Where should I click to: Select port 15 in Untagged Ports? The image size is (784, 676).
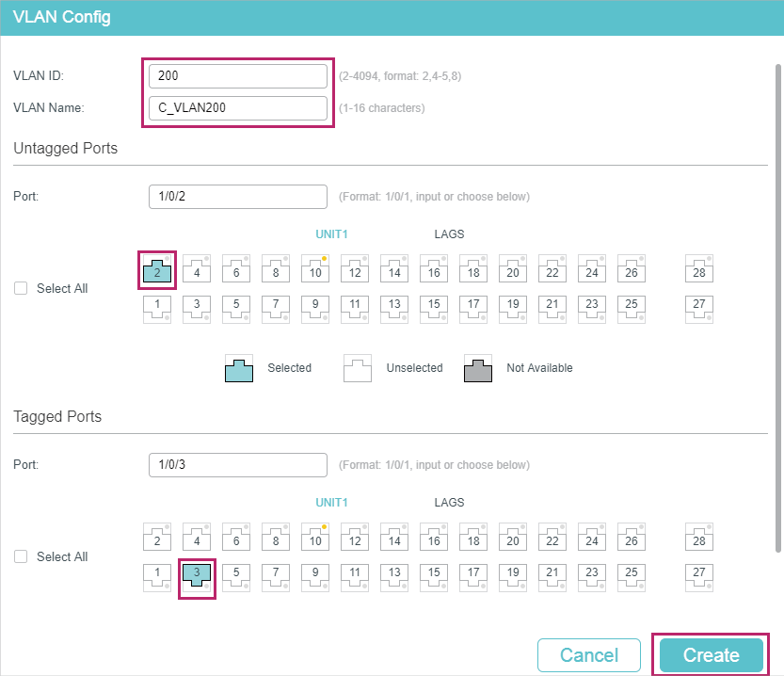434,309
